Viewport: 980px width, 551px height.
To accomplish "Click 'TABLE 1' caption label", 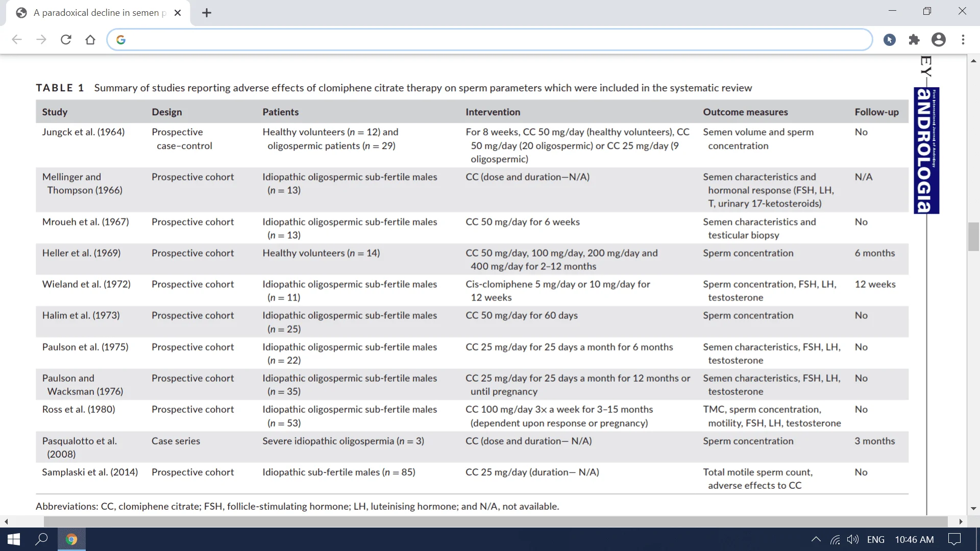I will pos(60,88).
